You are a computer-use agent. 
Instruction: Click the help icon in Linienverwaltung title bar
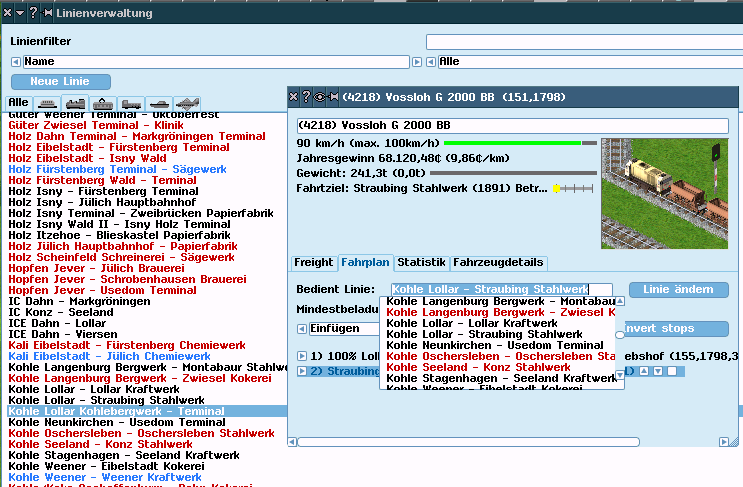tap(33, 13)
